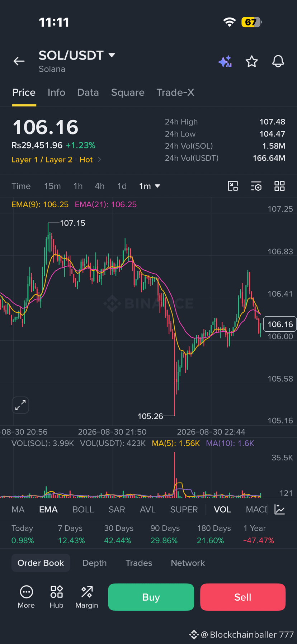Toggle the MACD sub-indicator
This screenshot has width=297, height=644.
tap(256, 510)
